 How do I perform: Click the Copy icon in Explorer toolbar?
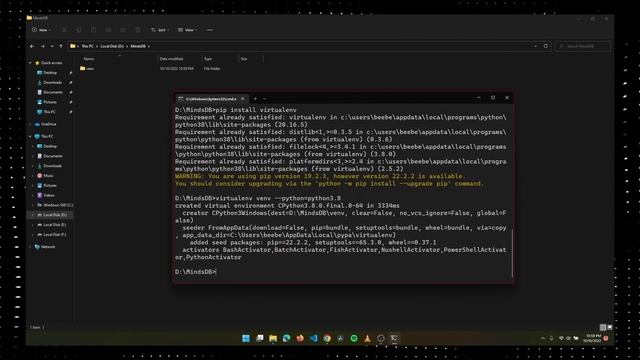point(79,30)
